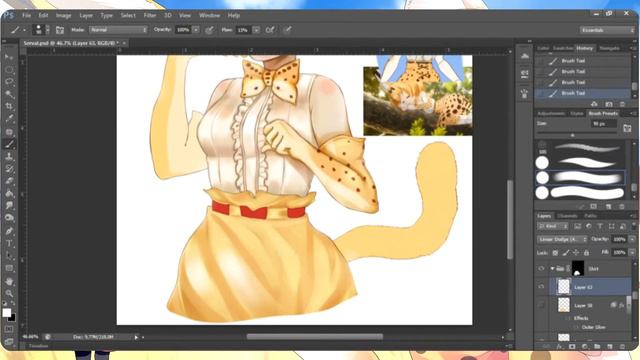
Task: Select the Dodge tool
Action: (x=9, y=218)
